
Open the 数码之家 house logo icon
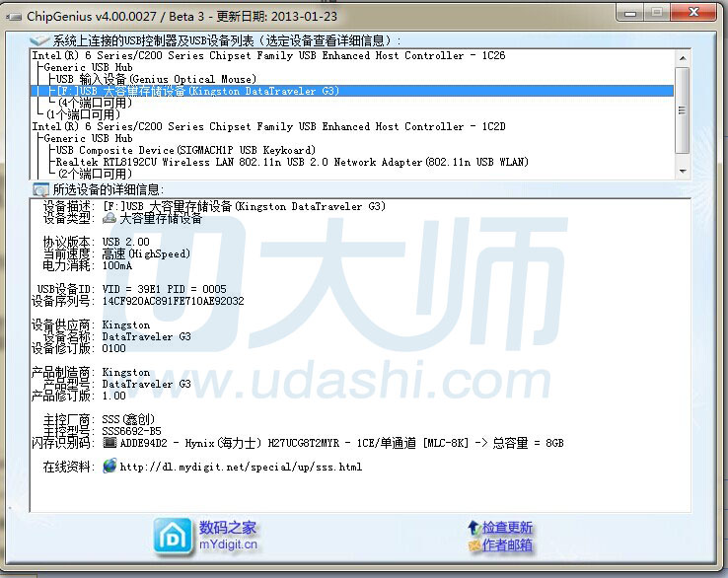[x=173, y=538]
